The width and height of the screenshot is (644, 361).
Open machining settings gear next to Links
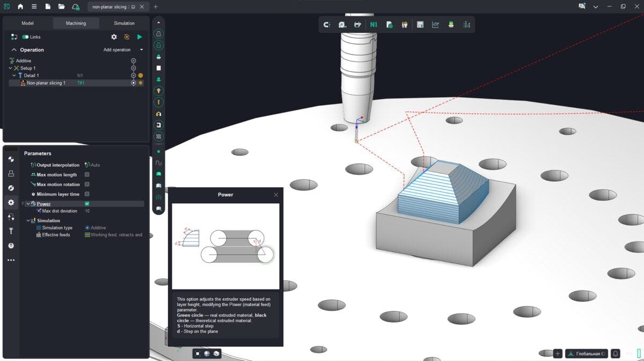pyautogui.click(x=114, y=37)
